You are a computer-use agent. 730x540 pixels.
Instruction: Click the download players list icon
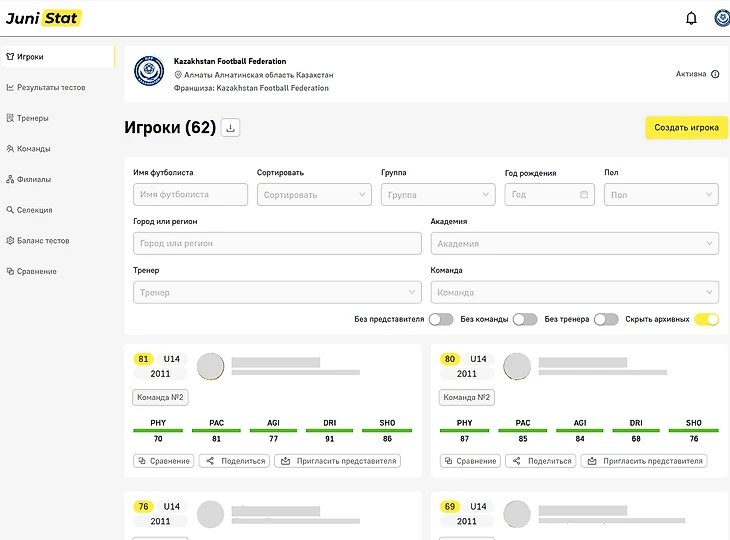tap(230, 127)
